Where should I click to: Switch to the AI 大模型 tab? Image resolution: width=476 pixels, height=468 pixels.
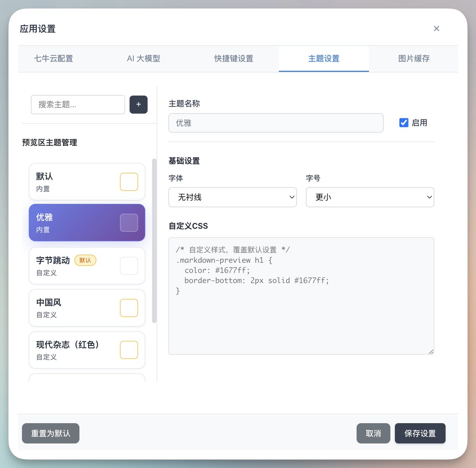[x=144, y=59]
